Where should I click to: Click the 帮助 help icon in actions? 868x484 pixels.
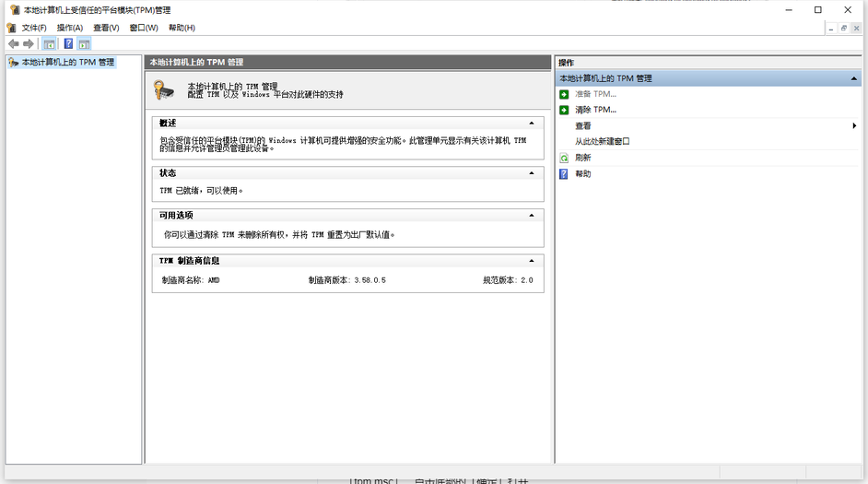(x=564, y=174)
